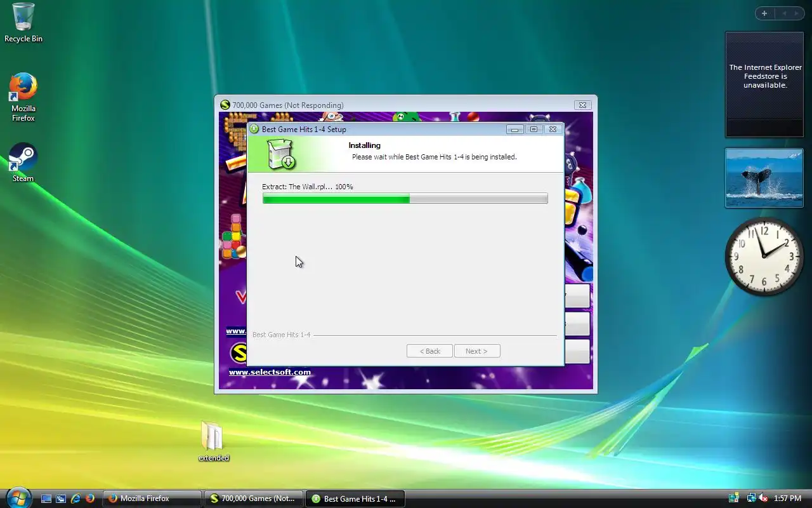Screen dimensions: 812x508
Task: Click the installer box icon in header
Action: (280, 155)
